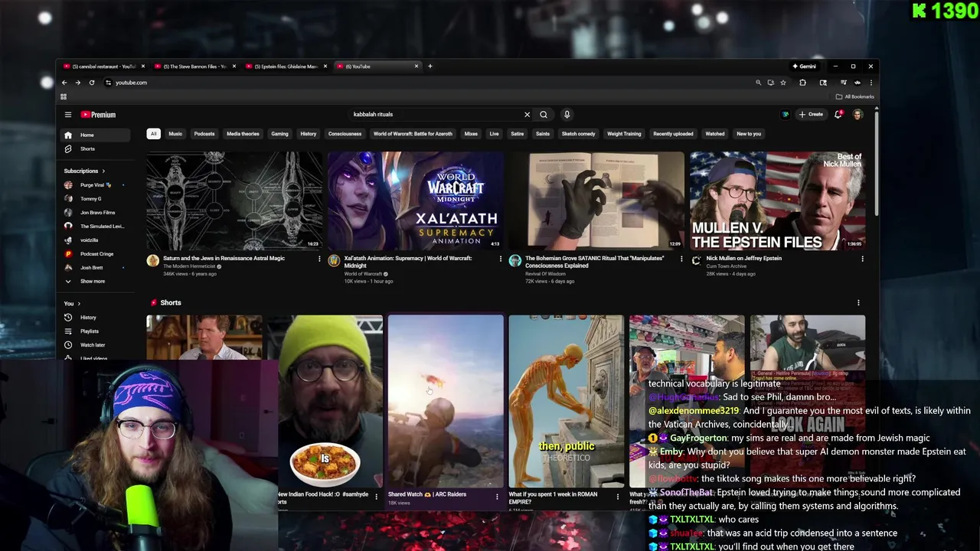Open the Podcast Cringe subscription
Image resolution: width=980 pixels, height=551 pixels.
coord(96,254)
